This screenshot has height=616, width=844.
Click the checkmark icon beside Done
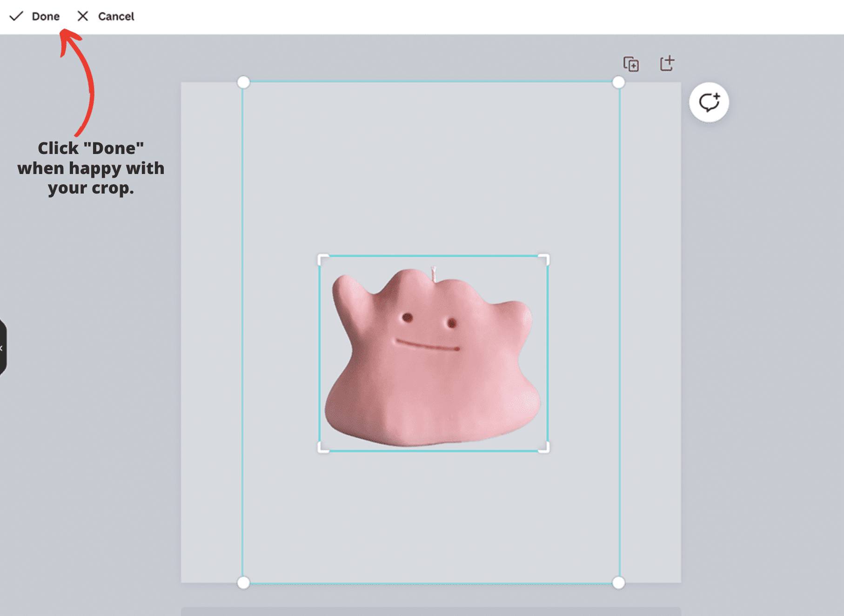16,16
